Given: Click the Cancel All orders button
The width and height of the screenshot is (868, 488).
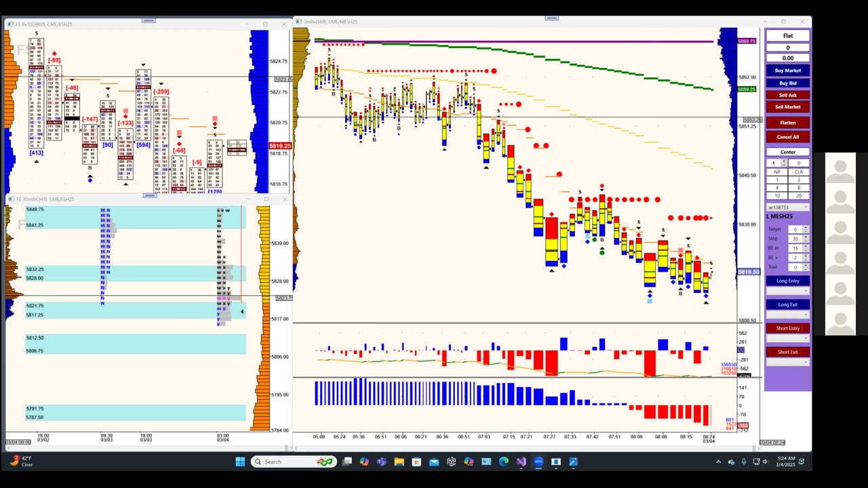Looking at the screenshot, I should (787, 137).
